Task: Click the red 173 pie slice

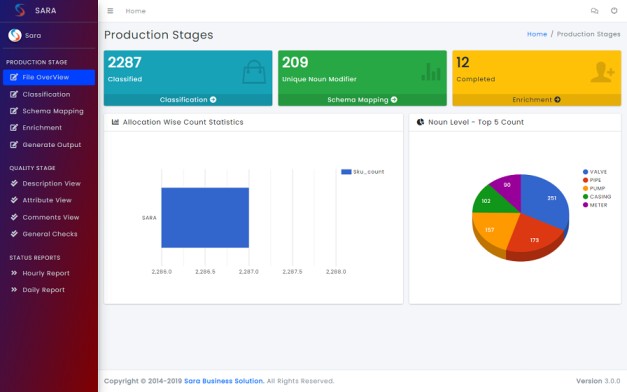Action: tap(534, 237)
